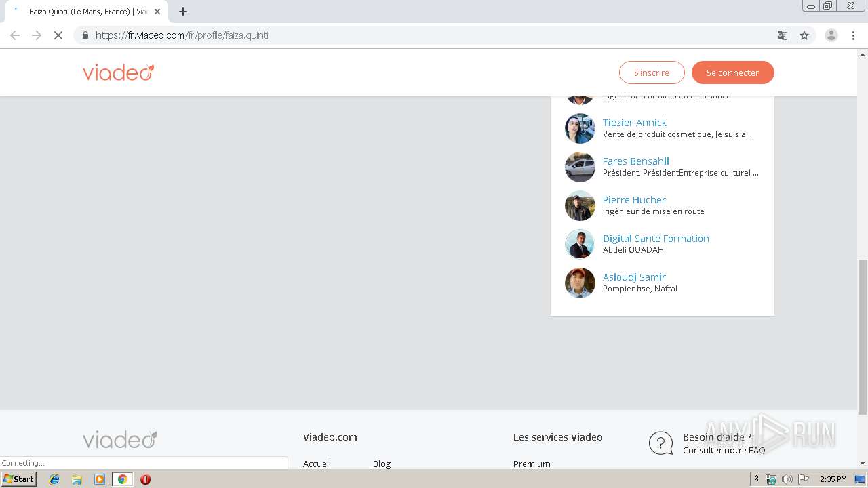Viewport: 868px width, 488px height.
Task: Close the Faiza Quintil tab
Action: (x=157, y=12)
